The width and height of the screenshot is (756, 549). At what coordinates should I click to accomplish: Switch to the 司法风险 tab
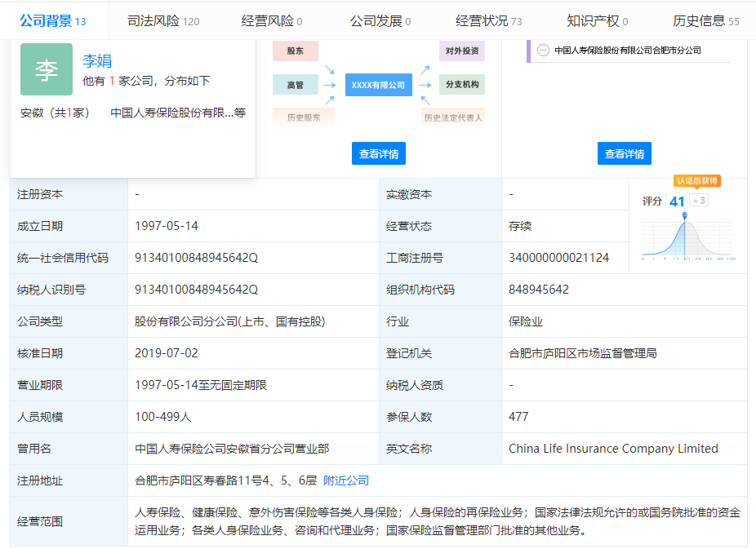tap(162, 21)
